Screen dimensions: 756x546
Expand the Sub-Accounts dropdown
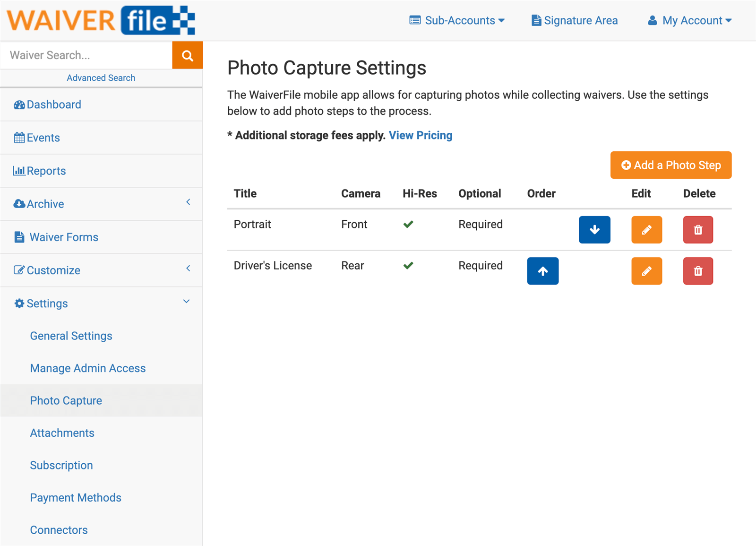[456, 20]
